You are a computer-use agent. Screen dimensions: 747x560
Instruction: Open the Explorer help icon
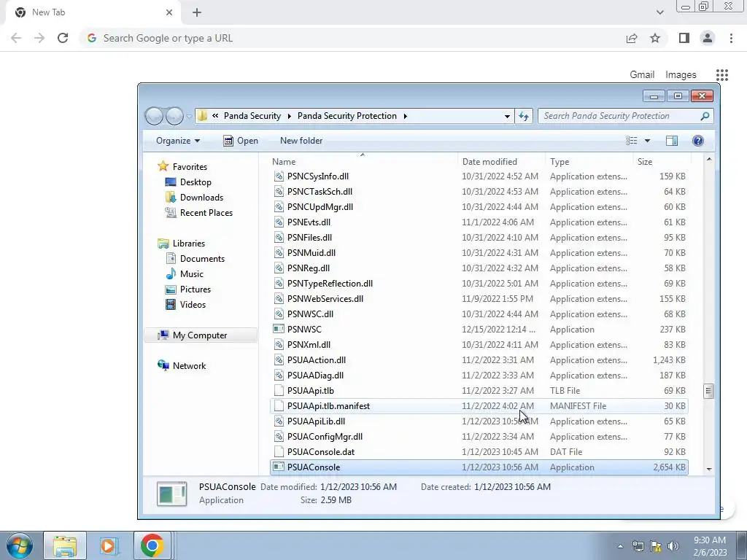(x=698, y=141)
